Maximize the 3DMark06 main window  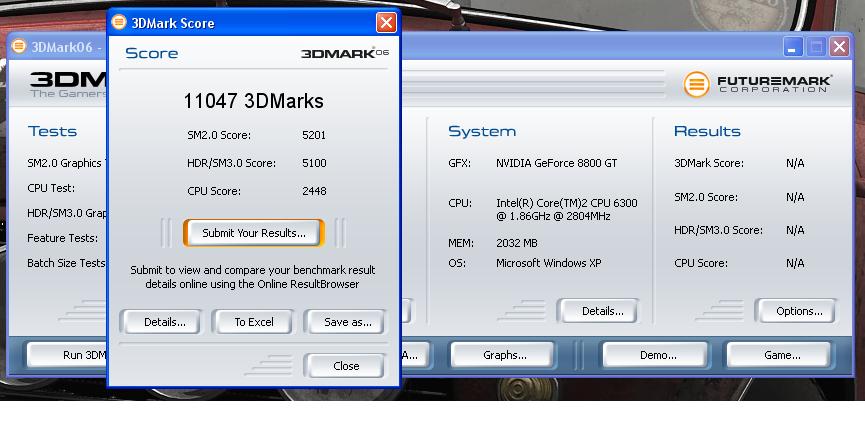point(816,47)
